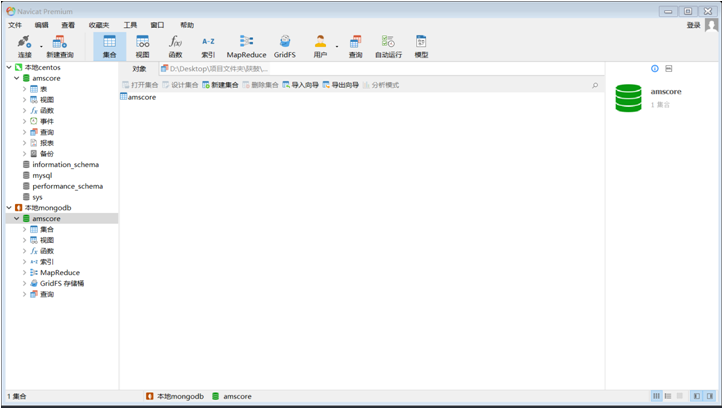Switch to ER diagram view icon in status bar
The image size is (722, 408).
tap(679, 396)
